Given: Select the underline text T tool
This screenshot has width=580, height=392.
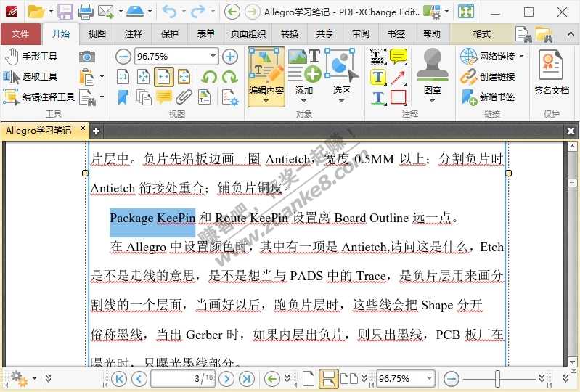Looking at the screenshot, I should [377, 97].
